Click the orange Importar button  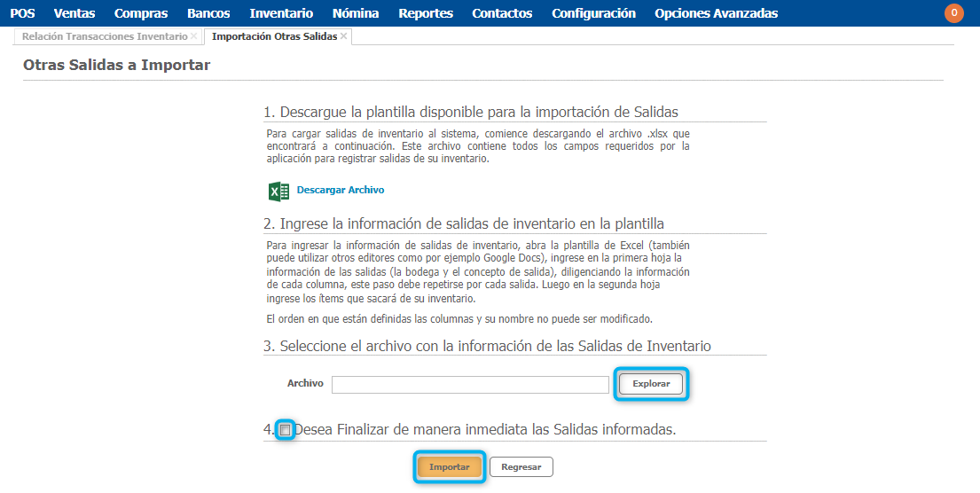tap(450, 466)
